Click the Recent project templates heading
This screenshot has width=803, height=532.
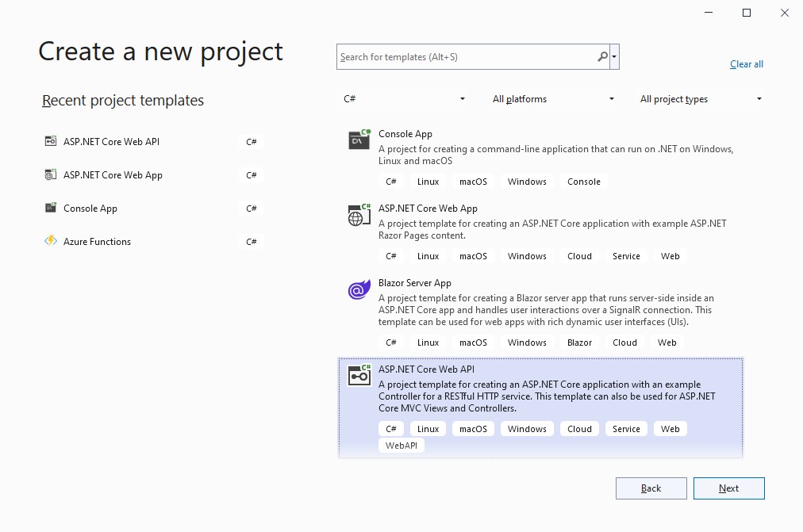tap(123, 100)
